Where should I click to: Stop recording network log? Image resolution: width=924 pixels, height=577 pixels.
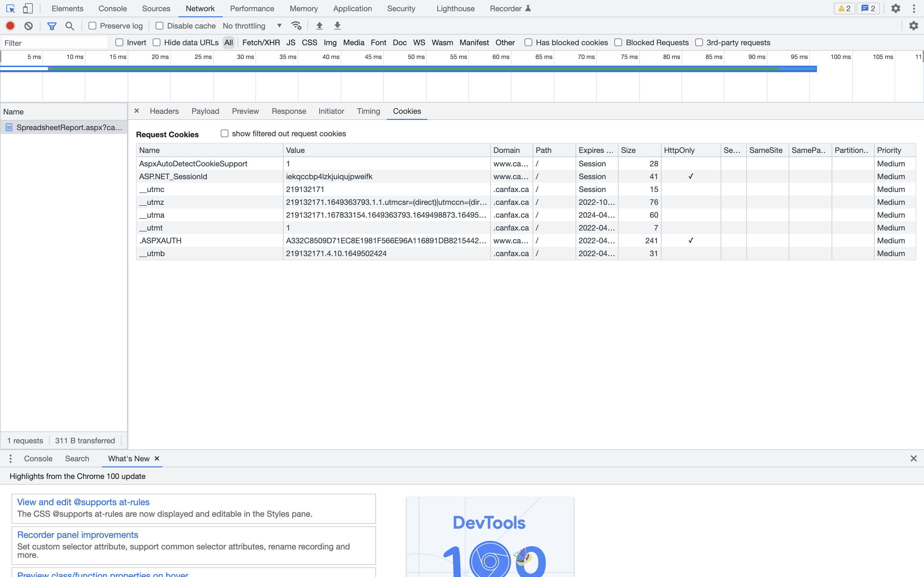10,26
